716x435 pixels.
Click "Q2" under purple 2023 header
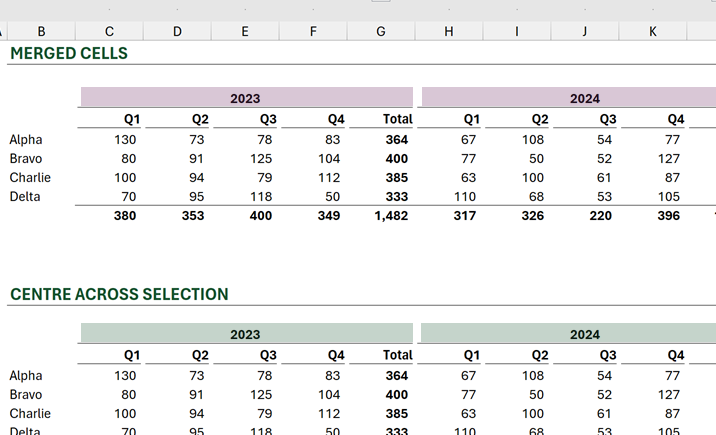pos(200,119)
